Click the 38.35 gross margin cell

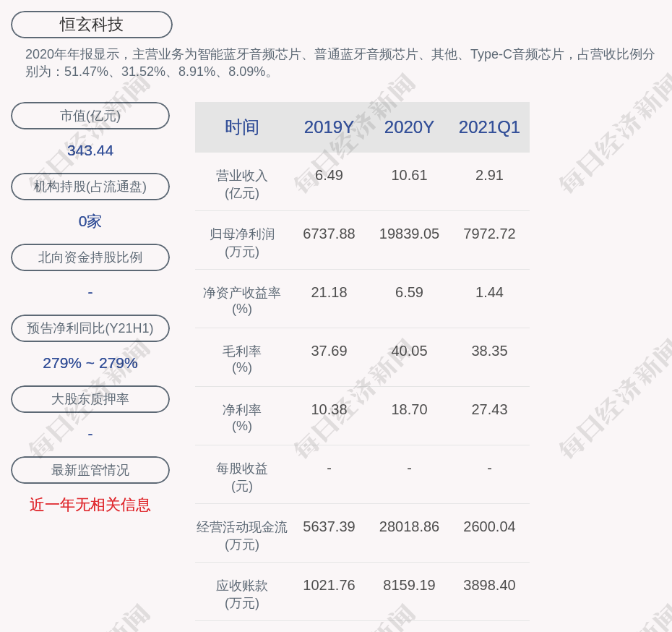pos(489,351)
